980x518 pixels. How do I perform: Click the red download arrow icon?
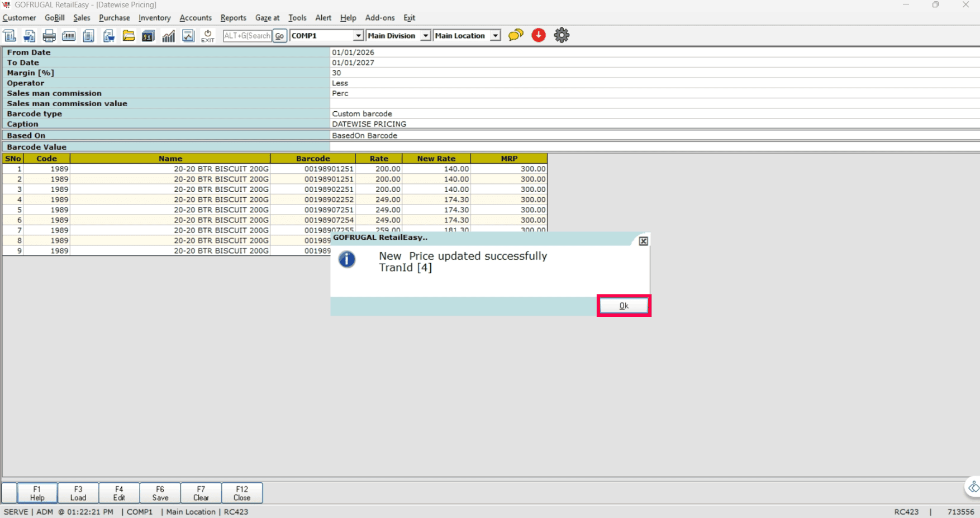[x=539, y=35]
